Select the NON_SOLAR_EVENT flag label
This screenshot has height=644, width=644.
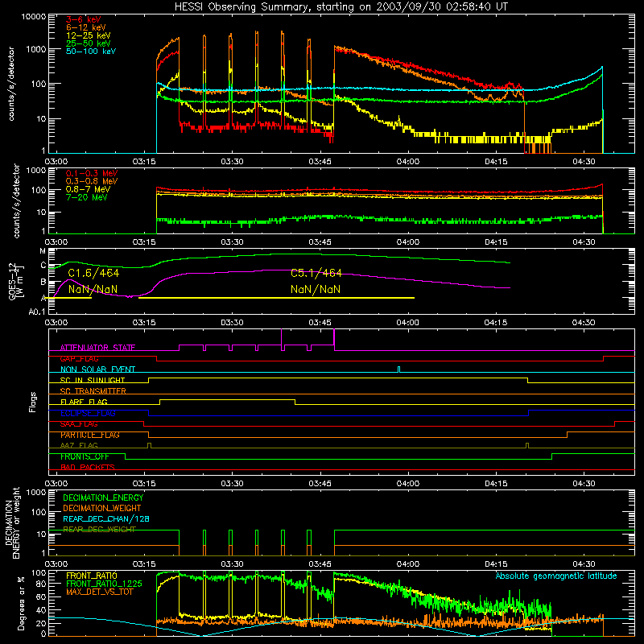(x=97, y=369)
